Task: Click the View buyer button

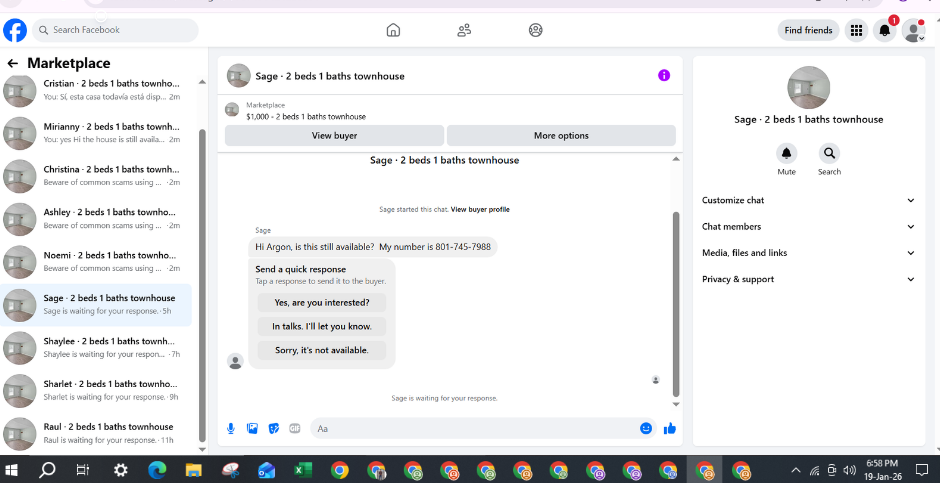Action: click(x=335, y=135)
